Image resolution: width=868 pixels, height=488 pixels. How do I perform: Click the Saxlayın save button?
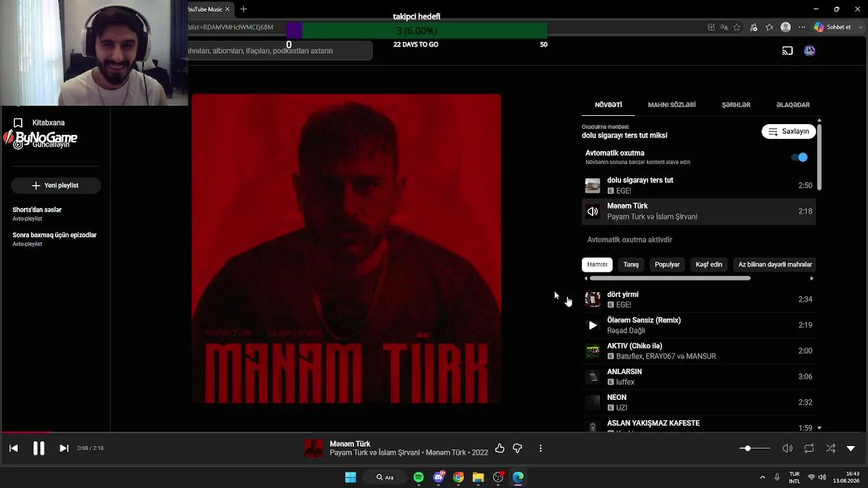pyautogui.click(x=789, y=131)
